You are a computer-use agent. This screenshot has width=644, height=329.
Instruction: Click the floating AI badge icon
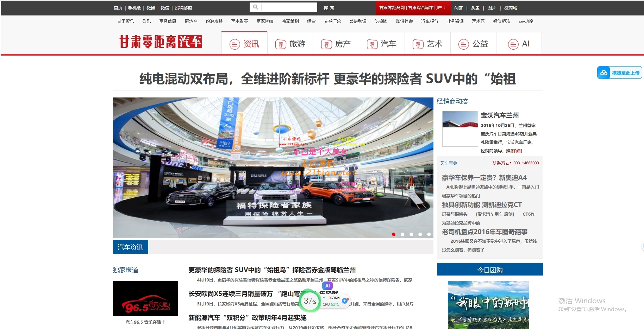pos(327,286)
